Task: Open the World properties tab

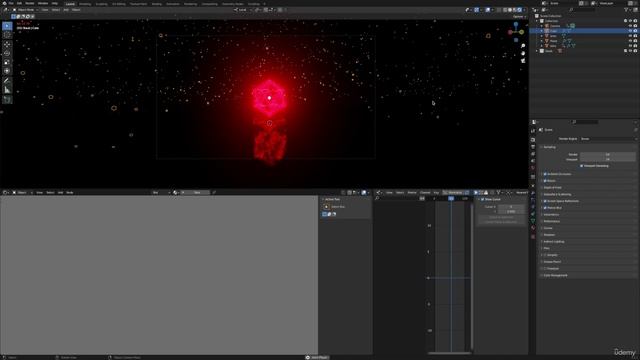Action: pos(533,168)
